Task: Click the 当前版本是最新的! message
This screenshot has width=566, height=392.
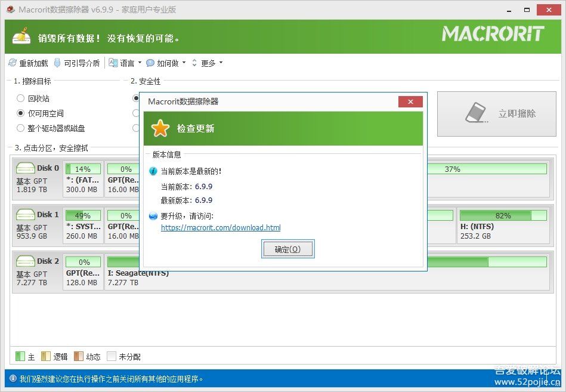Action: click(x=191, y=171)
